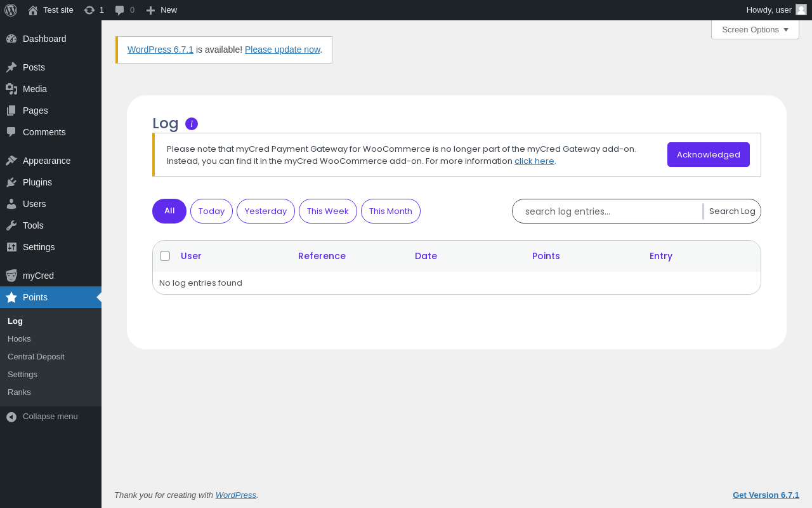Sort by Reference column header
812x508 pixels.
click(x=322, y=256)
